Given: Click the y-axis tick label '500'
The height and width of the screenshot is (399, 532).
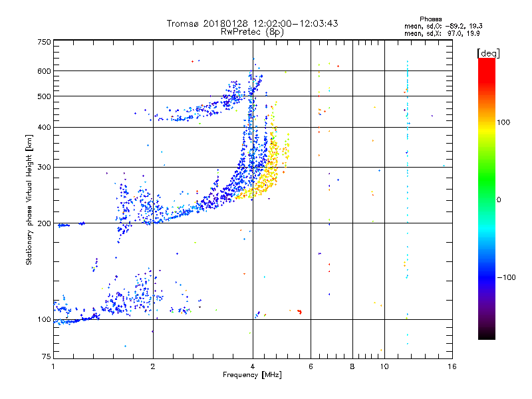Looking at the screenshot, I should (44, 96).
